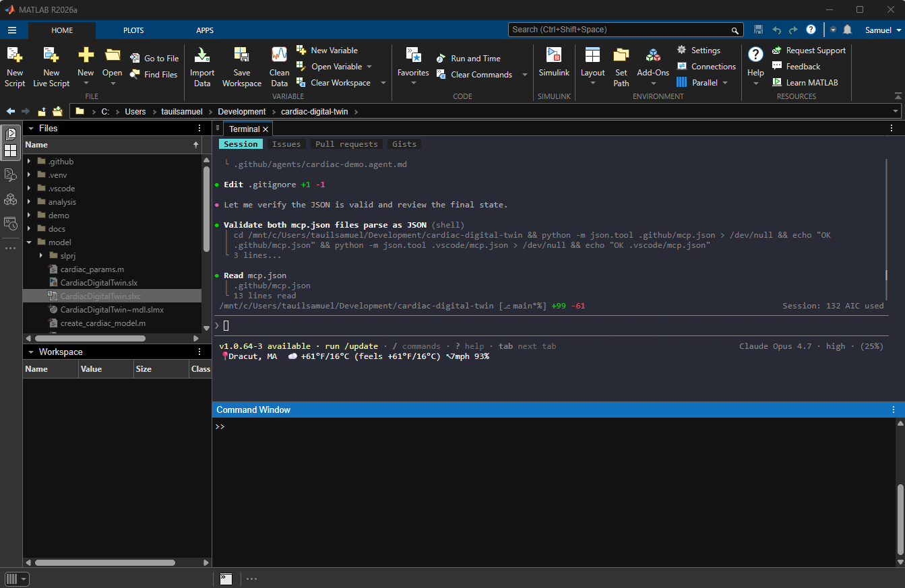The height and width of the screenshot is (588, 905).
Task: Open the Find Files tool
Action: pyautogui.click(x=154, y=75)
